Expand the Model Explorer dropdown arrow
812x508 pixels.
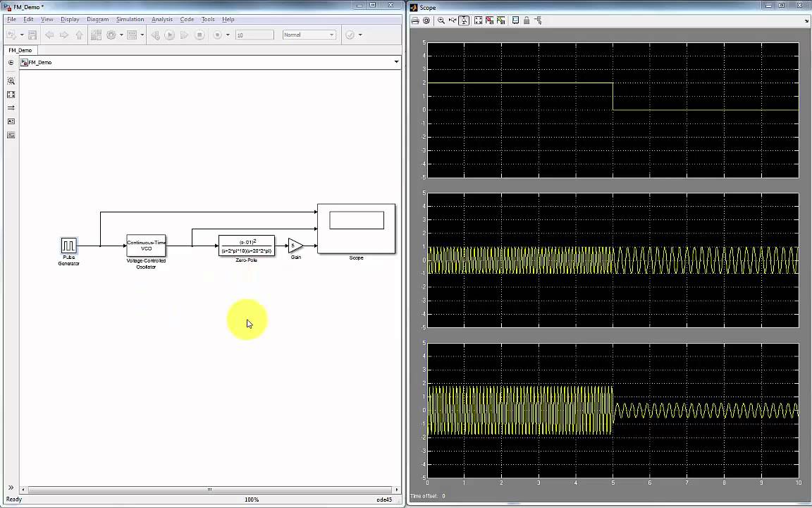142,35
